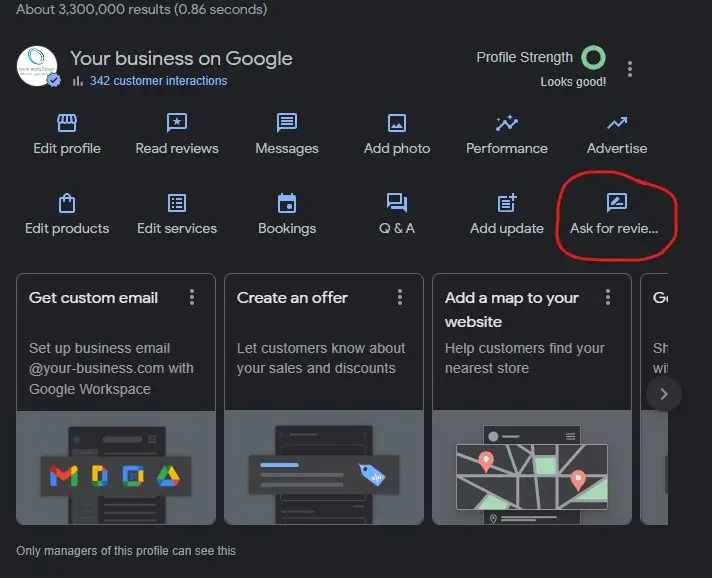Open the Edit profile storefront icon
This screenshot has width=712, height=578.
tap(67, 123)
